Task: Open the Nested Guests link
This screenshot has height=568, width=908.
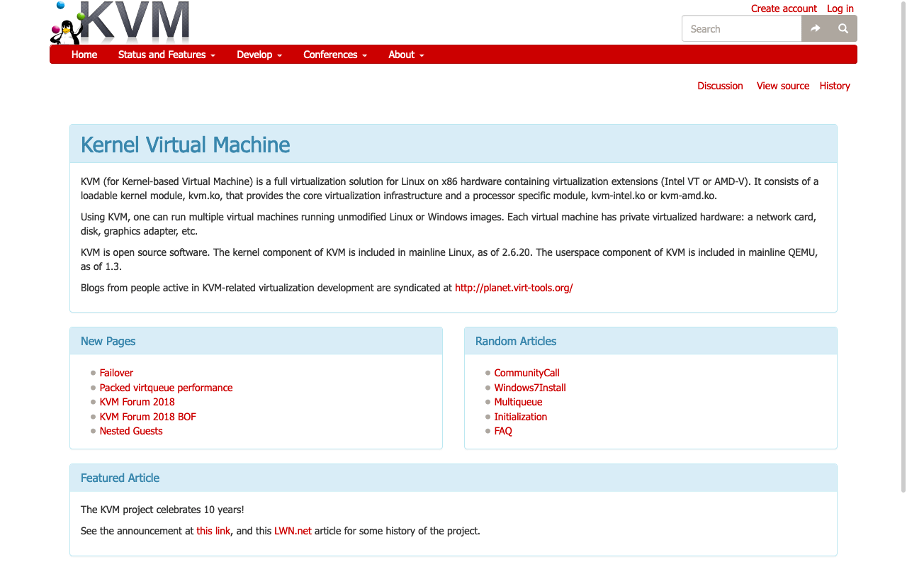Action: 131,431
